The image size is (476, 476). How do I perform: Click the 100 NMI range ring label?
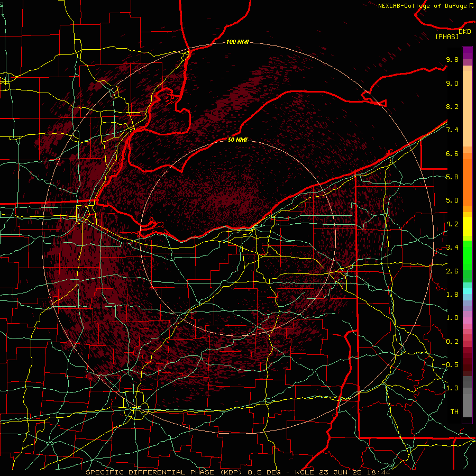click(237, 42)
